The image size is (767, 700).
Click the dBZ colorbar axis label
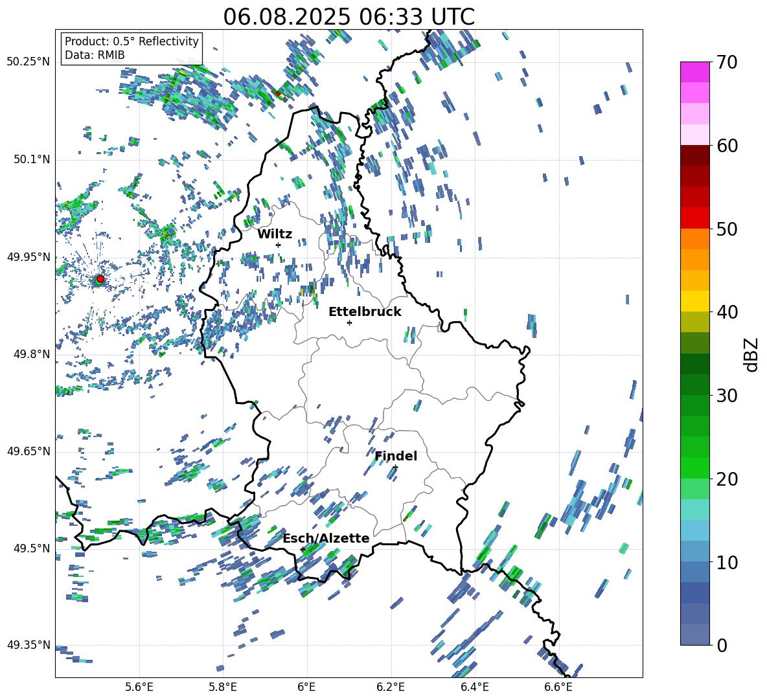(752, 354)
